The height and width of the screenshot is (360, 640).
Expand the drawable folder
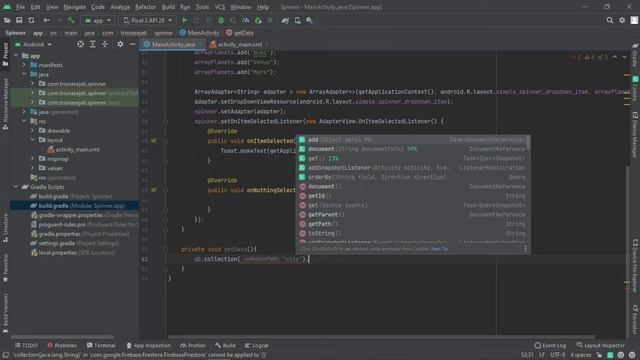pyautogui.click(x=33, y=131)
